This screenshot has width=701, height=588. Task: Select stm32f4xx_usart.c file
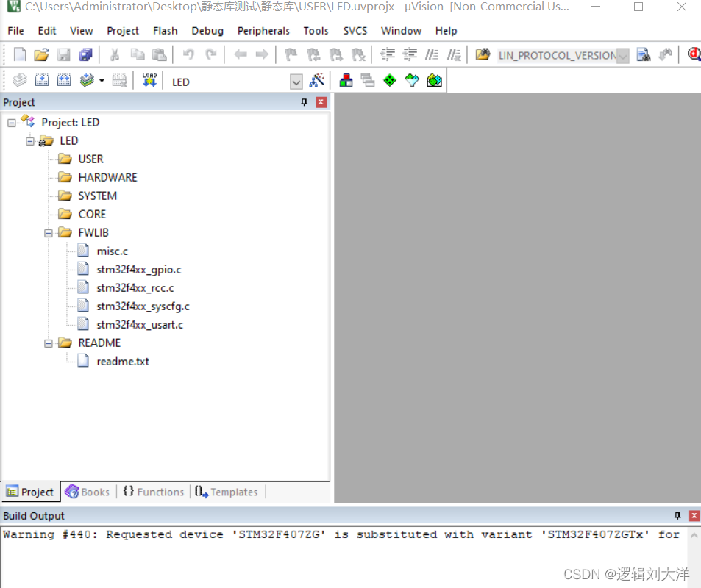coord(140,324)
